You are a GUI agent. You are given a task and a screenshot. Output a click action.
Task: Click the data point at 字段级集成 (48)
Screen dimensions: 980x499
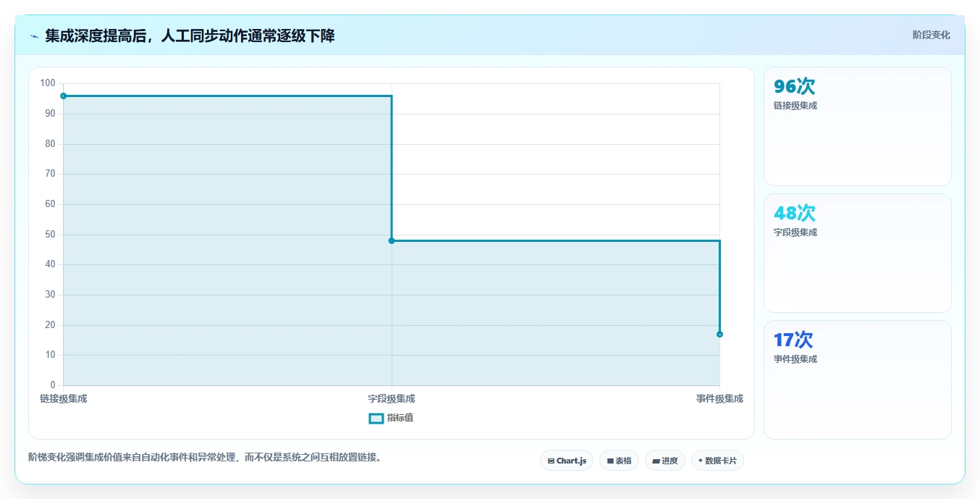(x=392, y=240)
